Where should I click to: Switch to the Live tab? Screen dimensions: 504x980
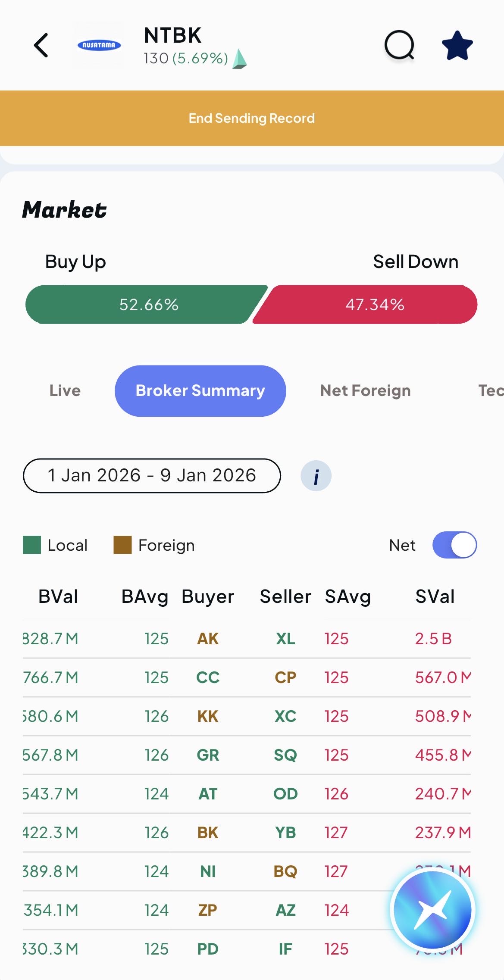[65, 390]
